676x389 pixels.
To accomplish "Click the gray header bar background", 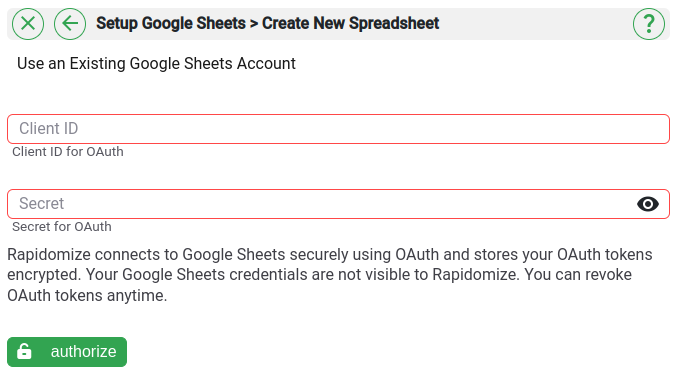I will (535, 24).
